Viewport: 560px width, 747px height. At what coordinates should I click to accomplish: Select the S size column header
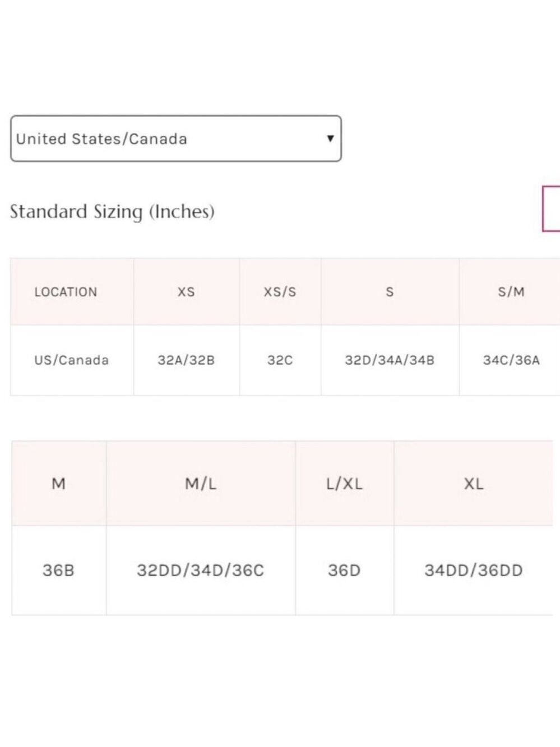coord(390,291)
